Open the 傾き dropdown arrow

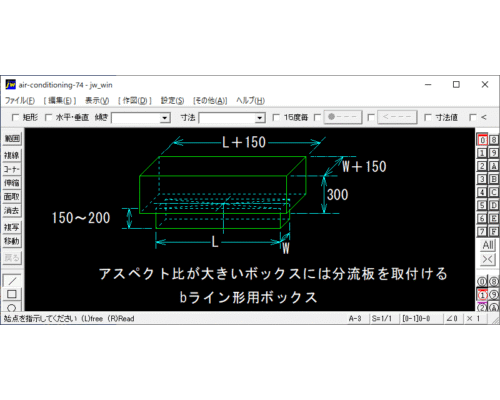[164, 118]
